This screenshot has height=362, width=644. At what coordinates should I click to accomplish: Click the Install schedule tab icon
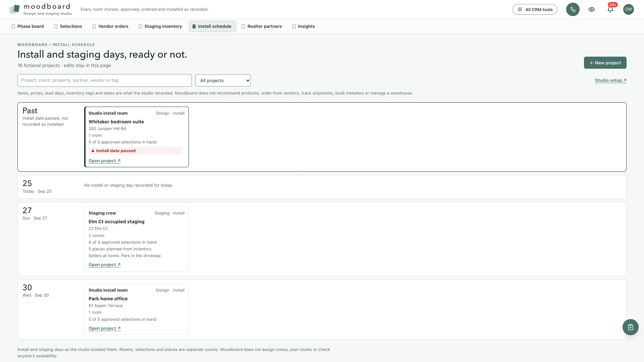[x=194, y=26]
